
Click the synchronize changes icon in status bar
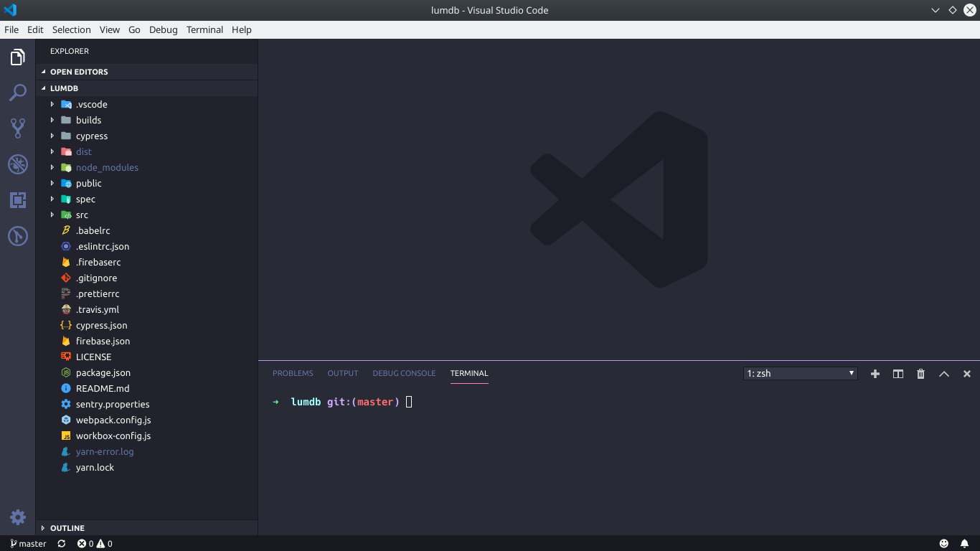62,544
